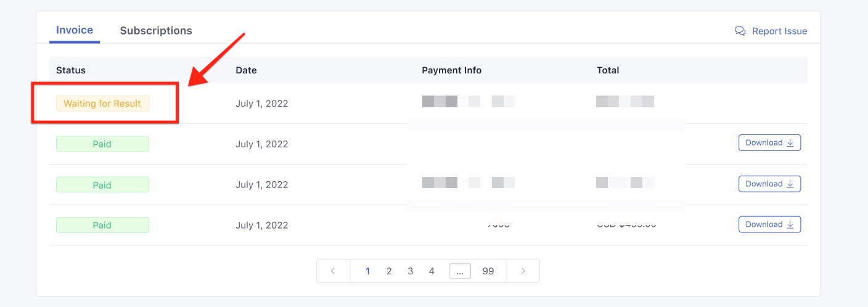This screenshot has width=868, height=307.
Task: Go to next page arrow
Action: pyautogui.click(x=523, y=271)
